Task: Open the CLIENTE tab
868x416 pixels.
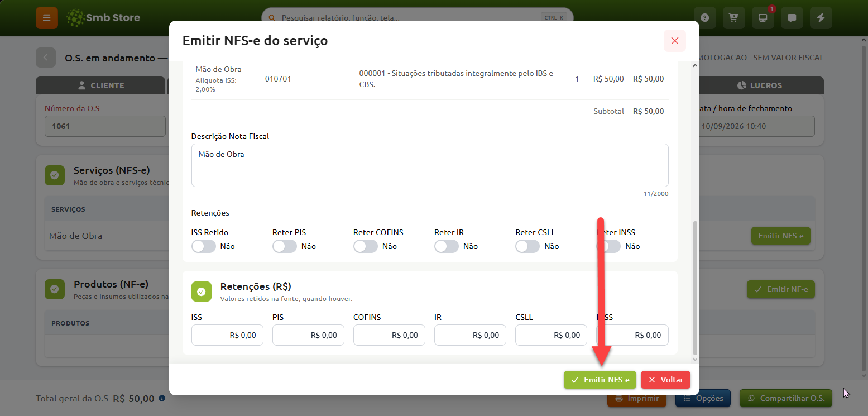Action: click(x=100, y=85)
